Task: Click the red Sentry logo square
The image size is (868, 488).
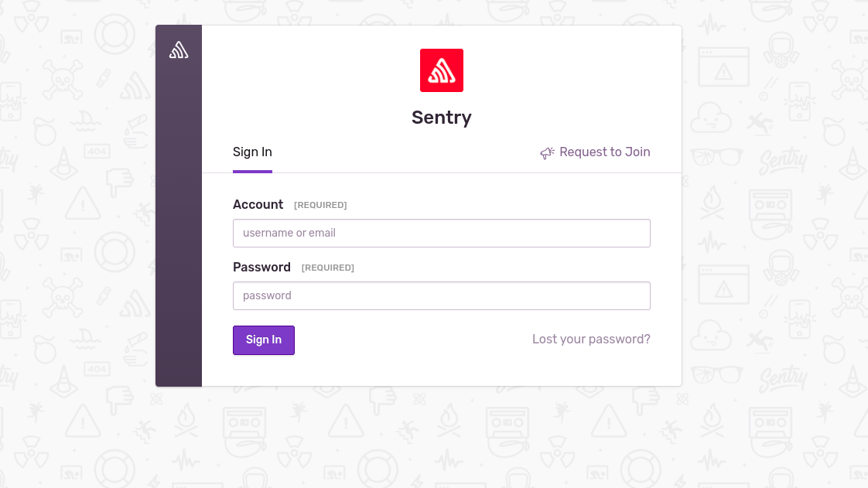Action: 441,70
